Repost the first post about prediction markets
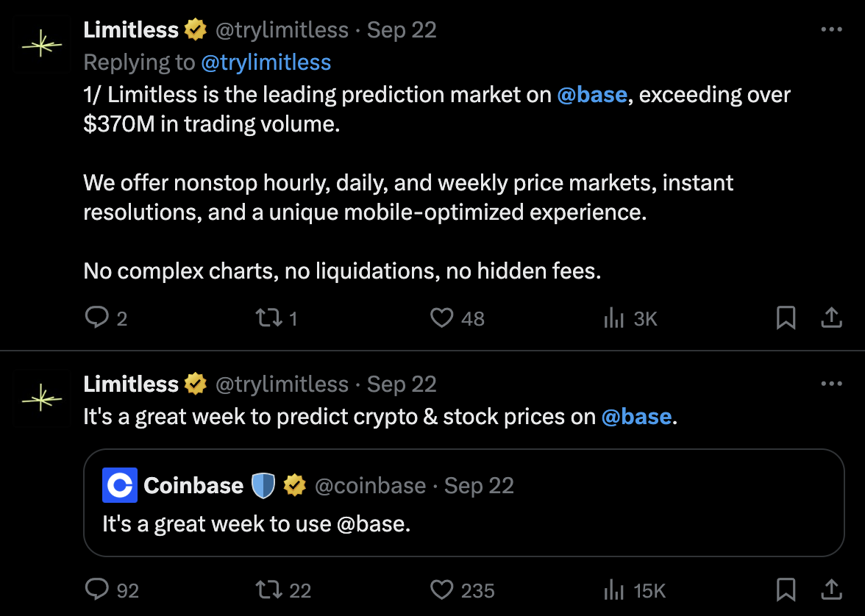 pos(266,318)
